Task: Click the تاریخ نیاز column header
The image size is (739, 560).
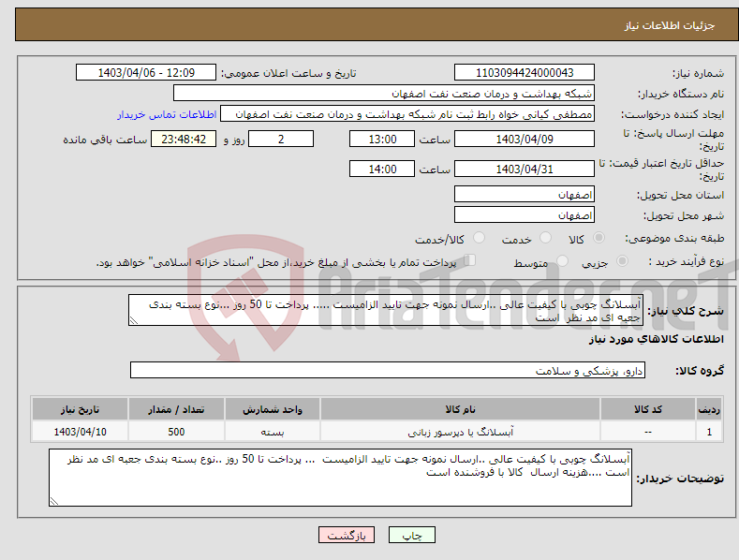Action: click(x=81, y=409)
